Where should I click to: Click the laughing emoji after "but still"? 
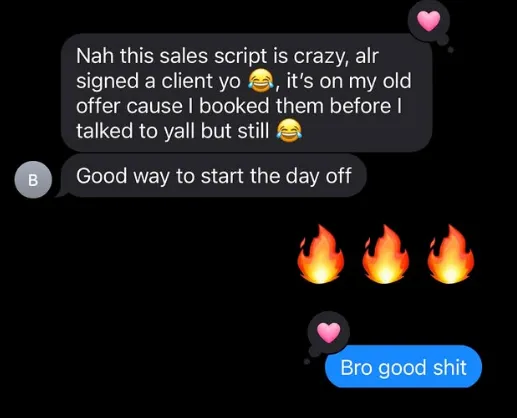tap(289, 130)
